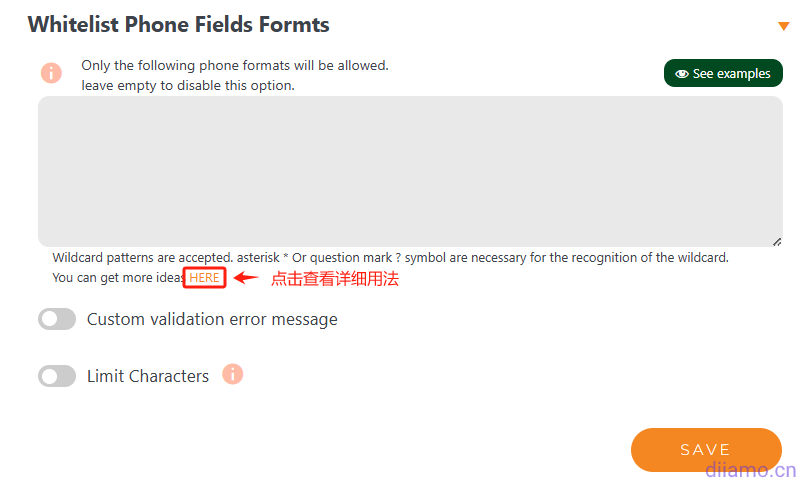Enable Custom validation error message toggle
Screen dimensions: 811x488
[57, 320]
